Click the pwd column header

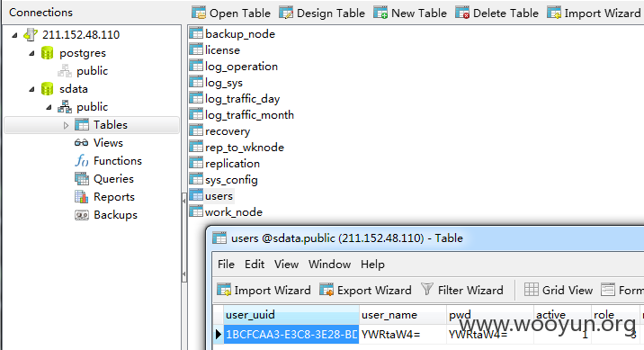[x=490, y=315]
